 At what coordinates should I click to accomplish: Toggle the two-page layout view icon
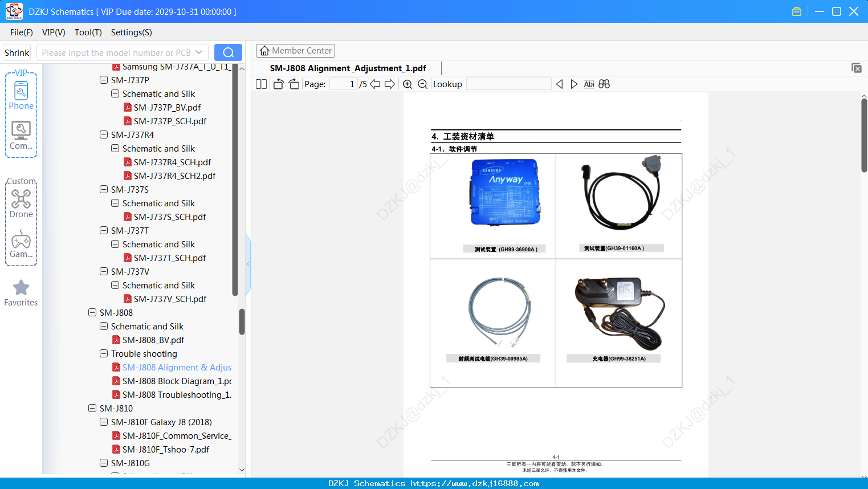(261, 84)
